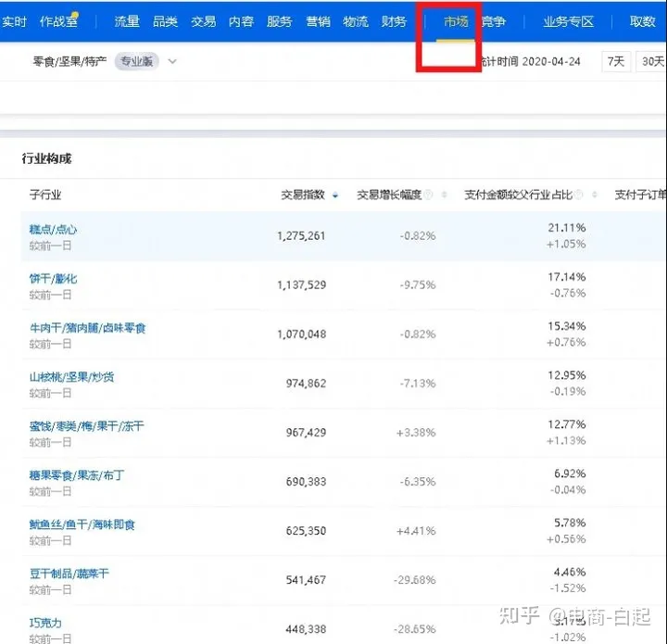Open the 取数 tab
The width and height of the screenshot is (667, 644).
(x=642, y=21)
